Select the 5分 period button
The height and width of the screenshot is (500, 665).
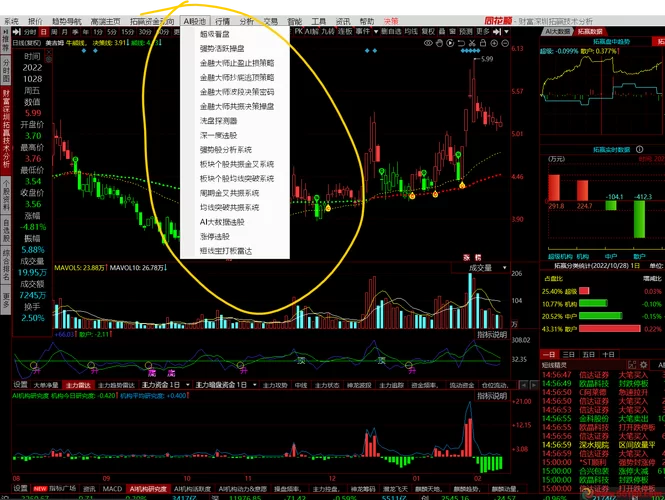click(112, 32)
